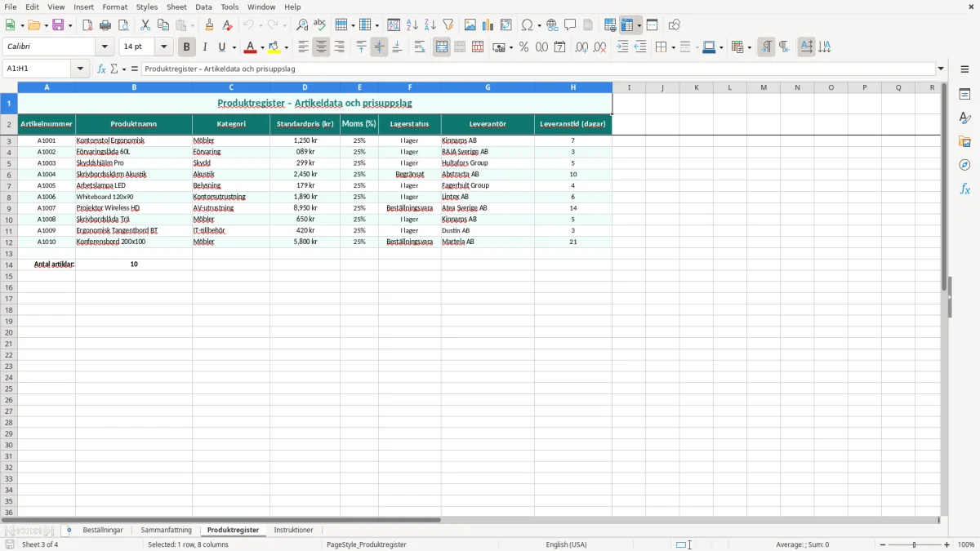This screenshot has height=551, width=980.
Task: Expand the font size dropdown
Action: [163, 47]
